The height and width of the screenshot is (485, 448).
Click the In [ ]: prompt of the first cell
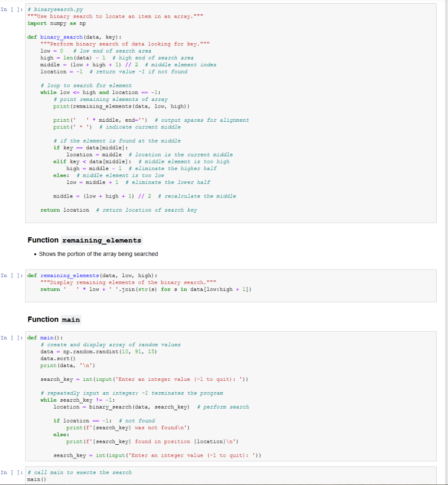pyautogui.click(x=11, y=9)
